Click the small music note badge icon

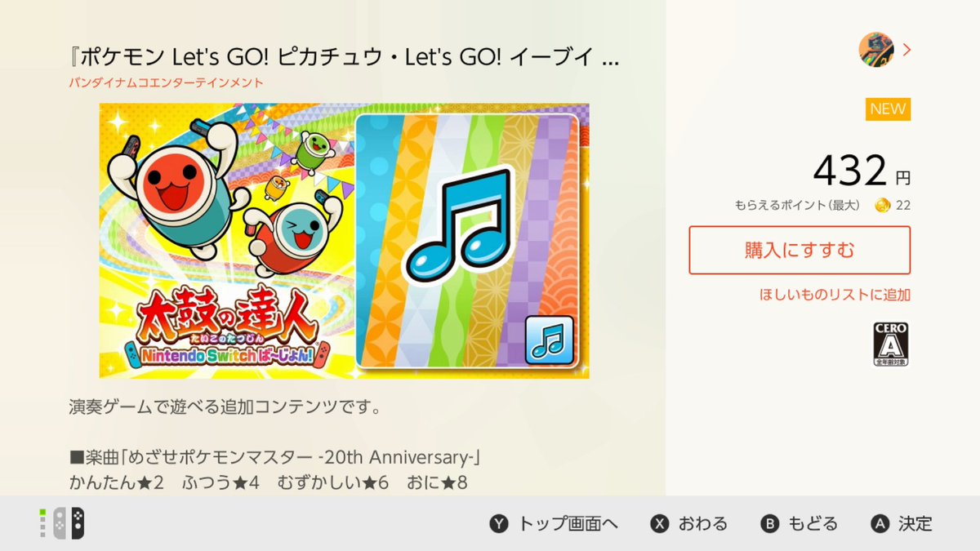point(549,338)
